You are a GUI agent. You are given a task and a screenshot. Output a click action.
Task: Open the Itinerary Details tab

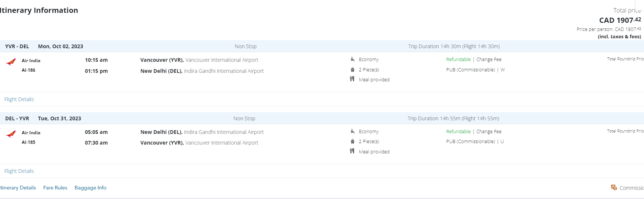pyautogui.click(x=18, y=188)
